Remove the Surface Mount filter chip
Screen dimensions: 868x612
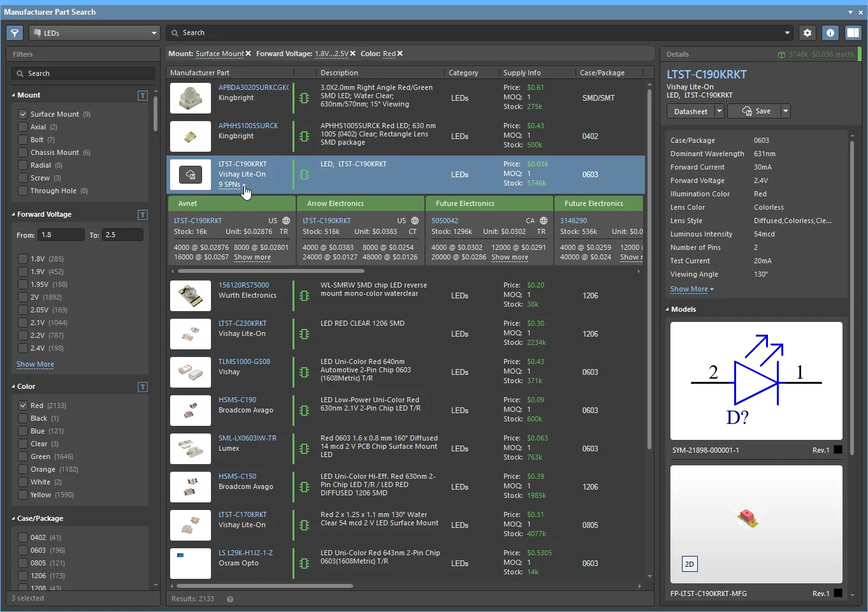click(249, 54)
